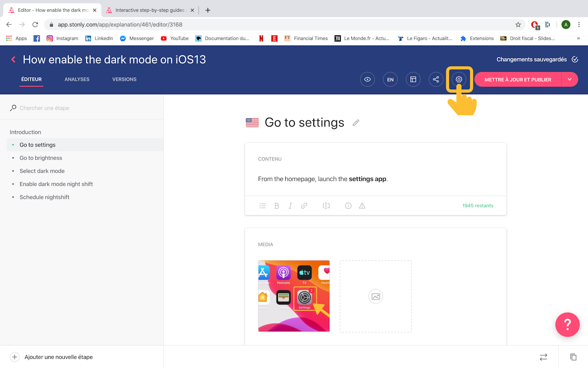Image resolution: width=588 pixels, height=368 pixels.
Task: Switch language with the EN button
Action: 390,80
